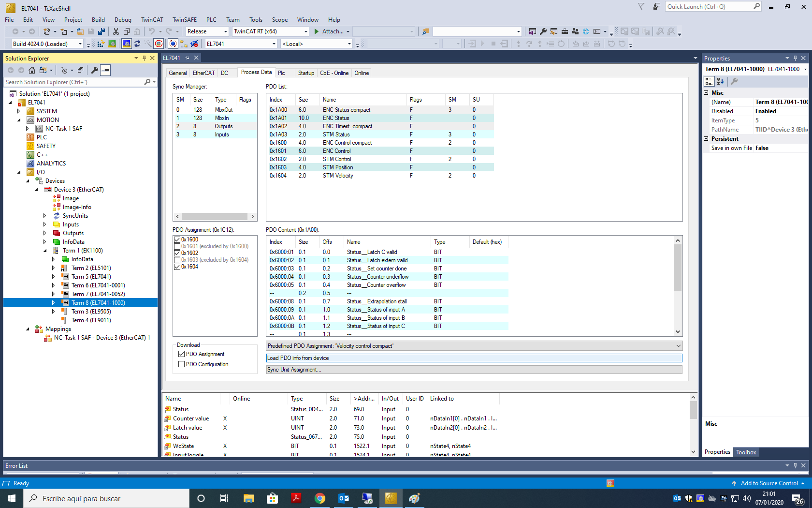The height and width of the screenshot is (508, 812).
Task: Click the Show Online Data icon
Action: [x=173, y=44]
